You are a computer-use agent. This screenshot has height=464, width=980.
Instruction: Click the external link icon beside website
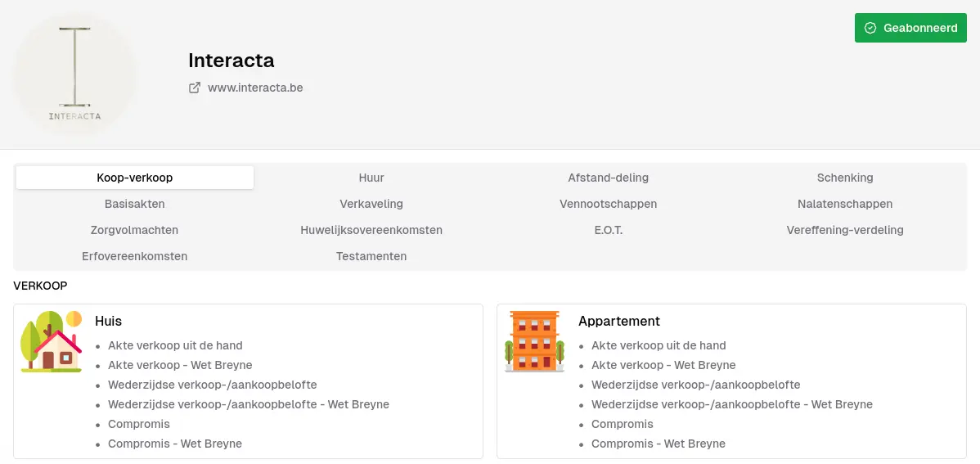pyautogui.click(x=195, y=88)
